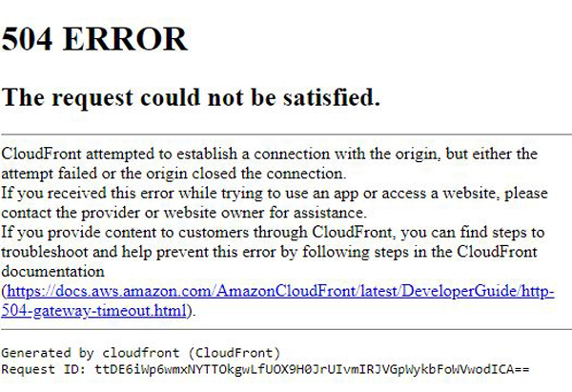Click the line "attempt failed or the origin closed"

tap(174, 174)
